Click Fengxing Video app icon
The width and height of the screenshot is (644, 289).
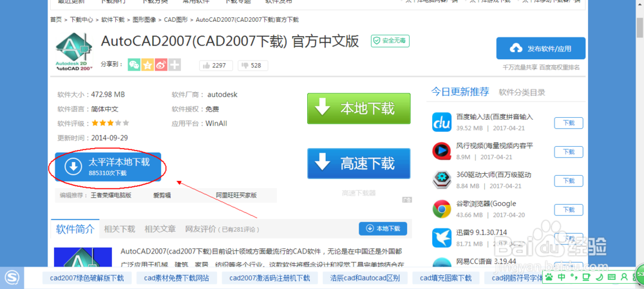(442, 151)
